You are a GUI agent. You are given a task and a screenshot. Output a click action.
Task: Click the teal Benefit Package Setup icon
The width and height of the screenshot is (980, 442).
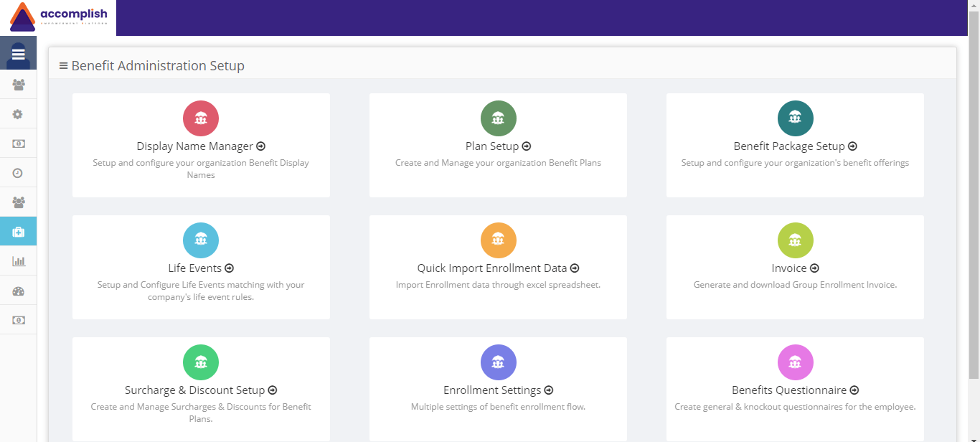point(795,118)
